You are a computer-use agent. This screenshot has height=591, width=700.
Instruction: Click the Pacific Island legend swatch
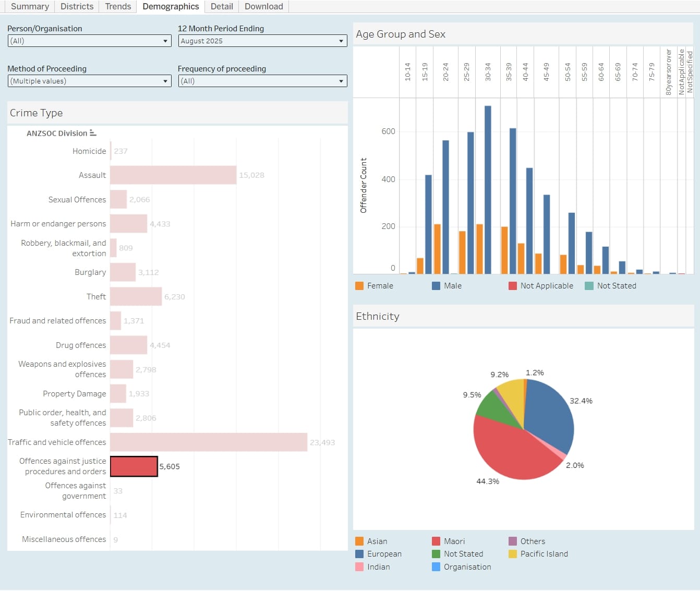(513, 554)
